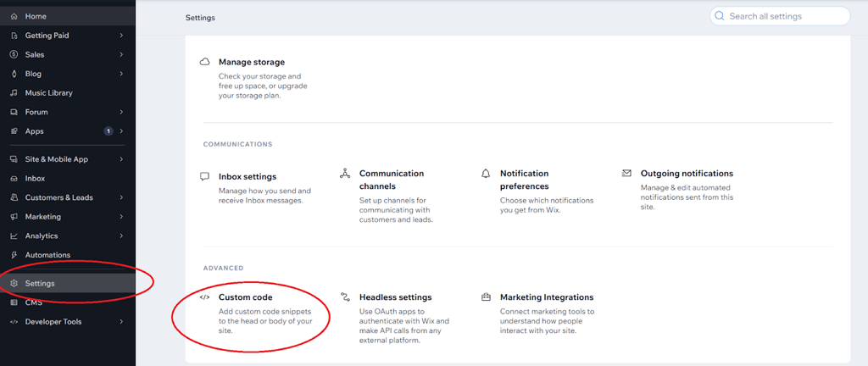This screenshot has height=366, width=868.
Task: Click the Inbox icon in sidebar
Action: coord(14,179)
